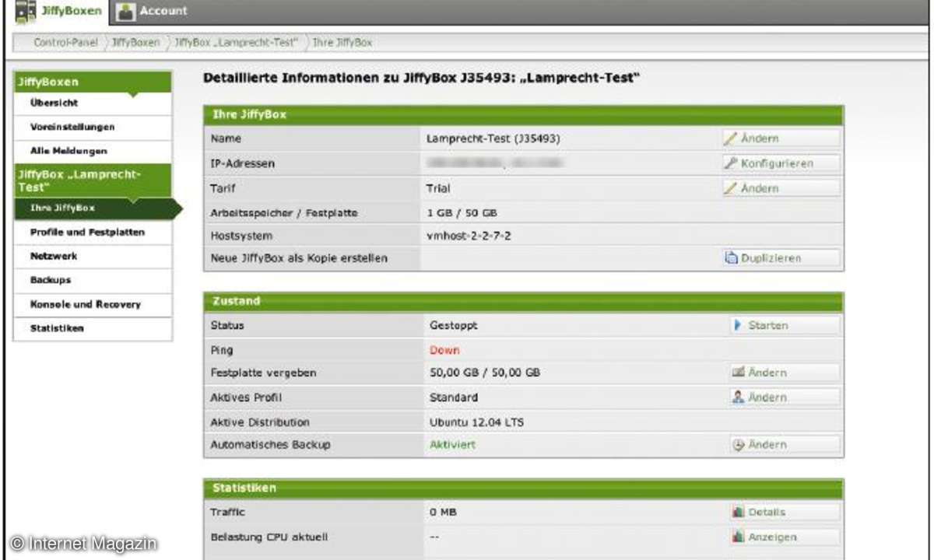The height and width of the screenshot is (560, 934).
Task: Click the red 'Down' ping value
Action: click(444, 350)
